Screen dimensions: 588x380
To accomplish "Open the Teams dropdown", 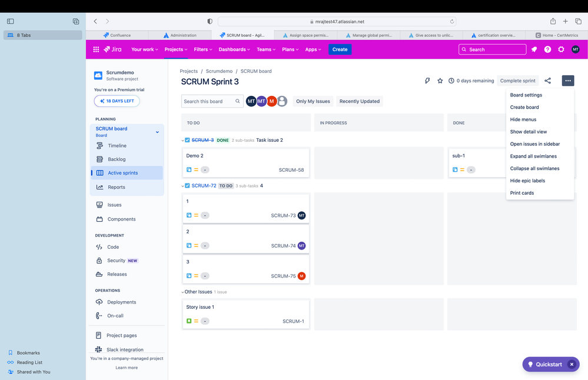I will click(266, 49).
